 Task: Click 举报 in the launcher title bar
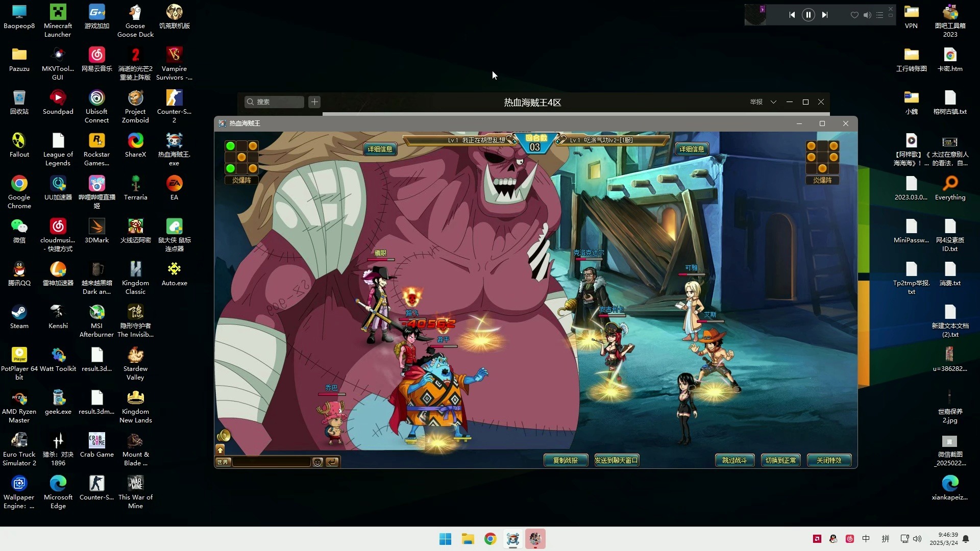756,102
